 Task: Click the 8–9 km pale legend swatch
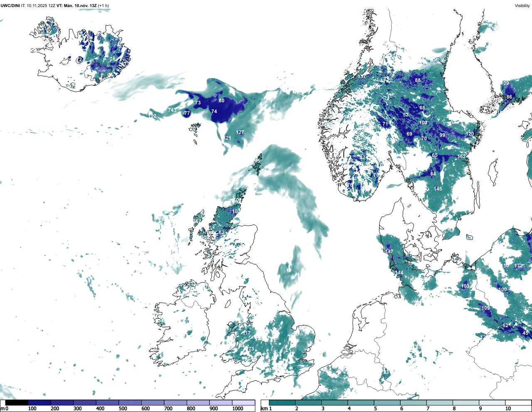coord(466,402)
